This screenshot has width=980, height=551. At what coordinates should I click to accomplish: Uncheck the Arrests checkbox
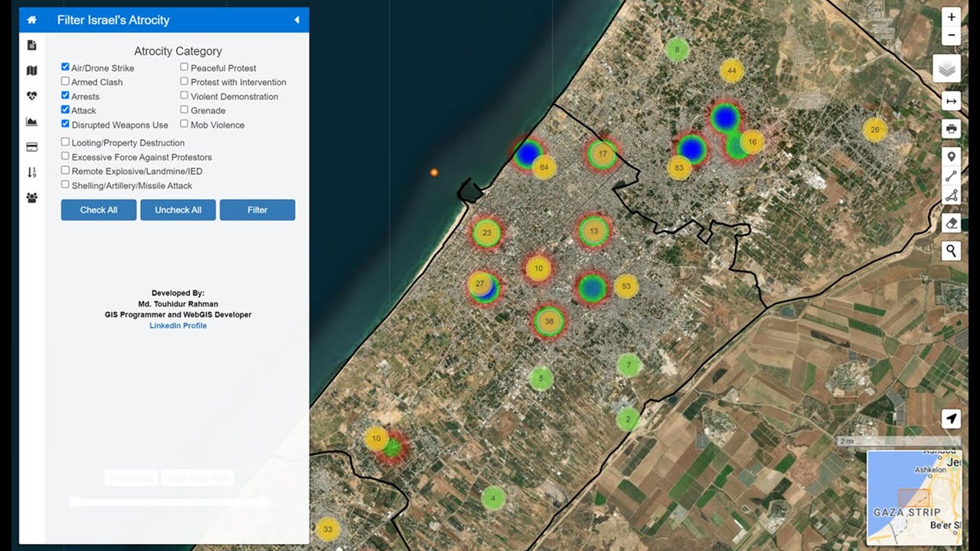(x=65, y=96)
